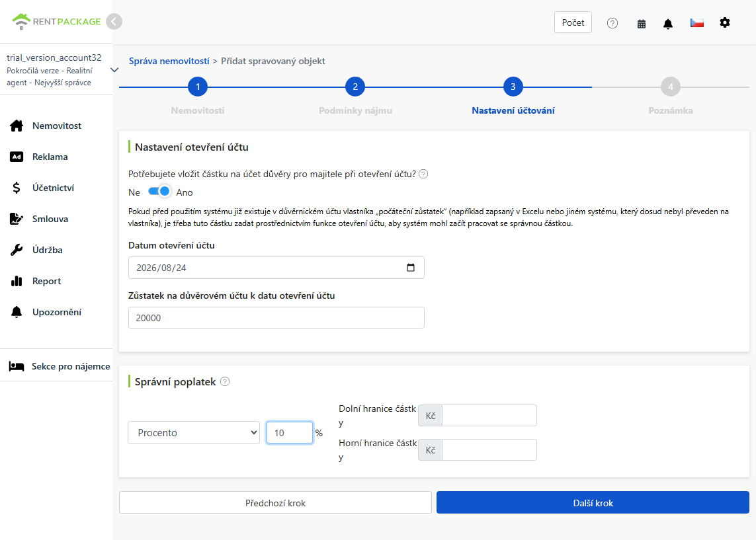Open notifications bell in top bar
Screen dimensions: 756x540
pos(668,24)
